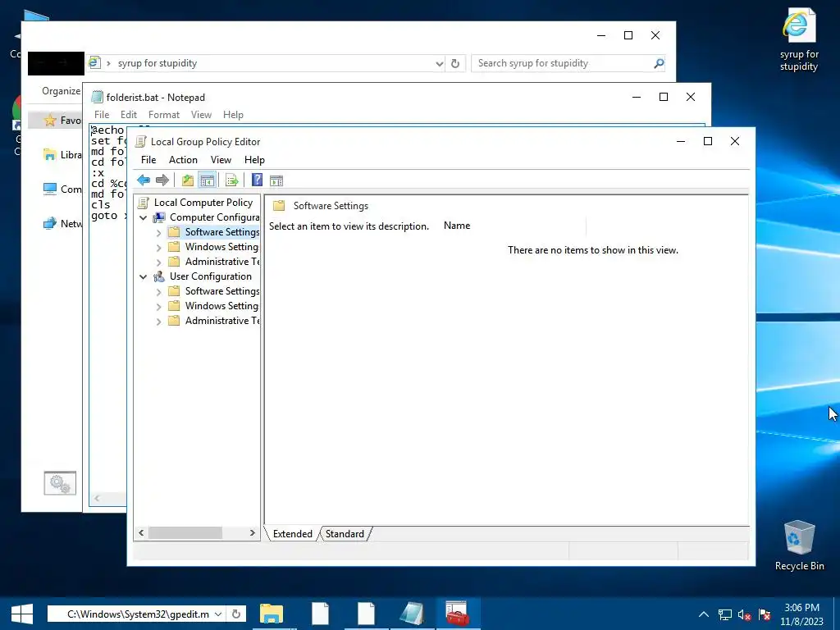Switch to the Standard tab
840x630 pixels.
(x=345, y=533)
